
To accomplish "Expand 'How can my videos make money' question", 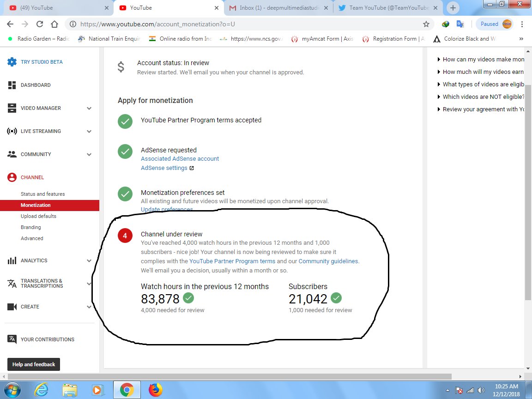I will (x=481, y=60).
